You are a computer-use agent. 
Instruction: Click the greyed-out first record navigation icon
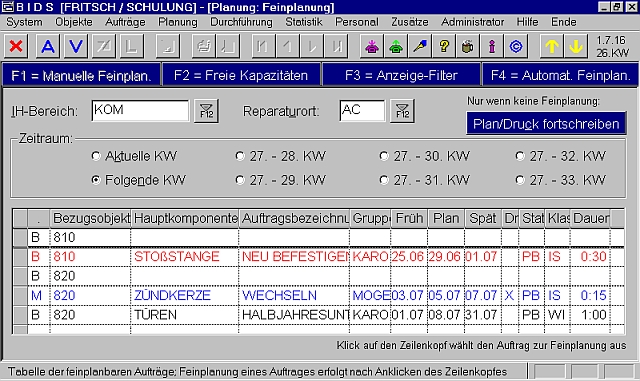[x=263, y=46]
